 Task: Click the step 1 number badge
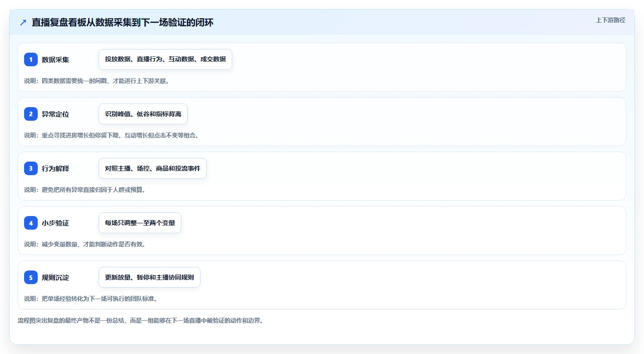(x=31, y=59)
